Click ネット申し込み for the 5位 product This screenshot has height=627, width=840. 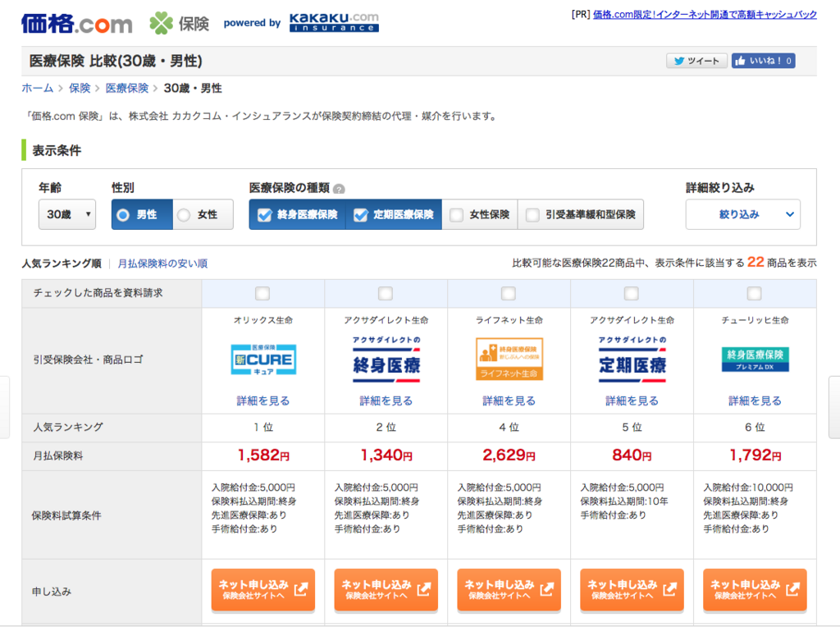coord(632,589)
